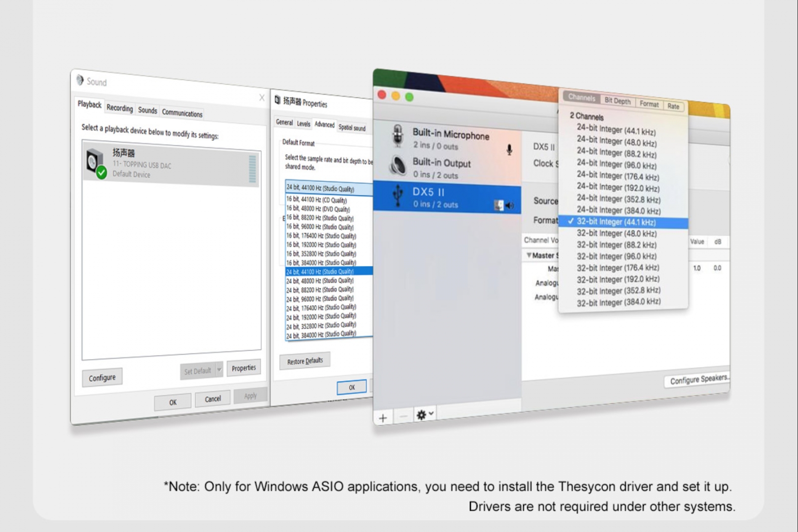Viewport: 798px width, 532px height.
Task: Select 16 bit, 384000 Hz (Studio Quality)
Action: 321,263
